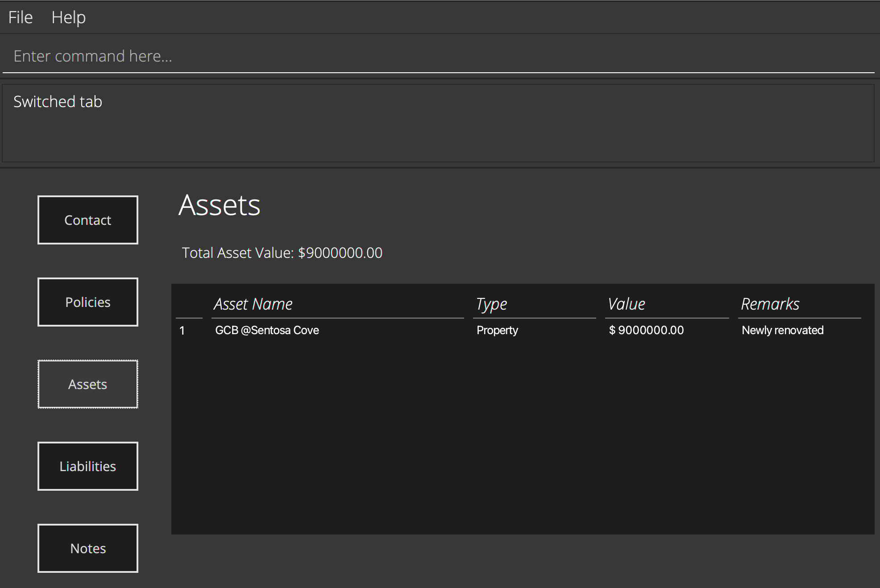Select the 'GCB @Sentosa Cove' asset name

click(x=267, y=330)
